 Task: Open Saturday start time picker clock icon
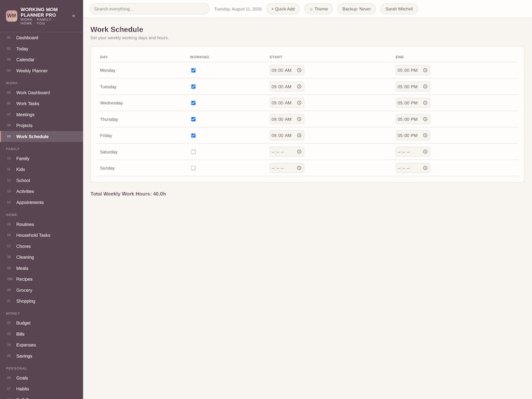pyautogui.click(x=300, y=151)
